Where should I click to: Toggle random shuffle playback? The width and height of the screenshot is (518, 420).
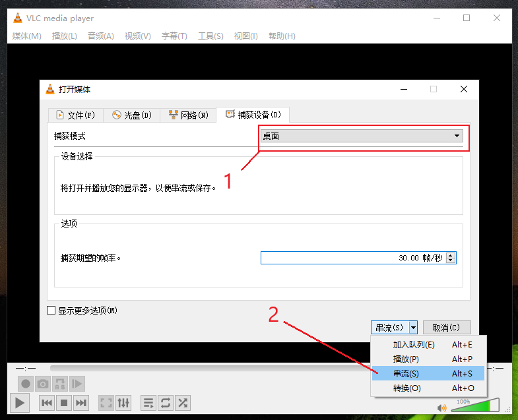coord(183,403)
